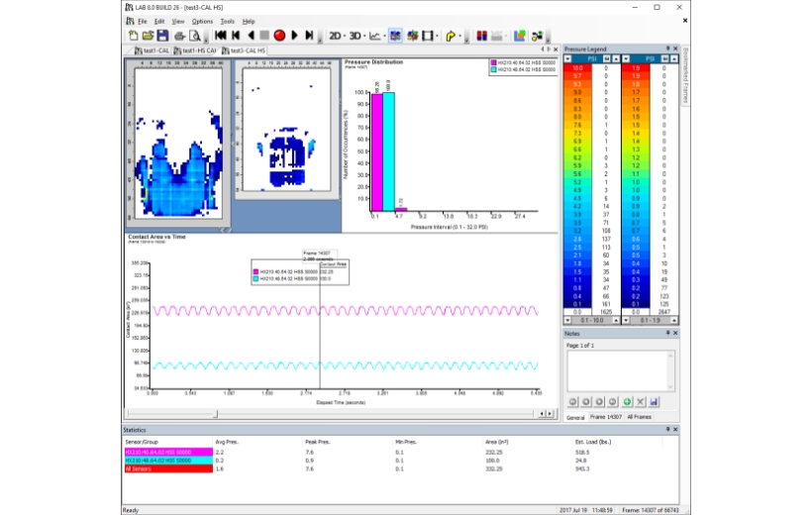Switch to the test1-CAL tab
The width and height of the screenshot is (812, 515).
[x=152, y=50]
